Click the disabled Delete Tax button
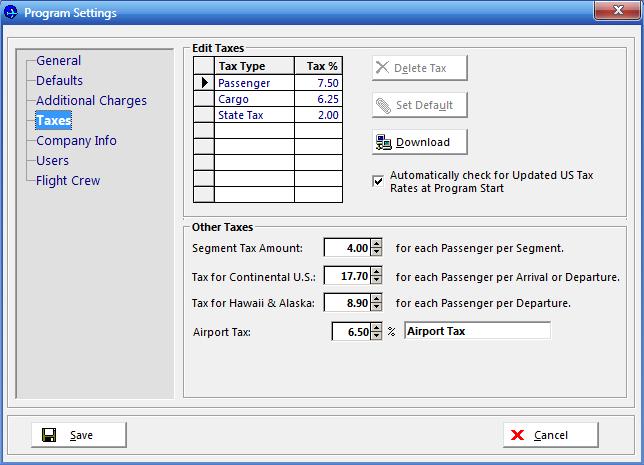The width and height of the screenshot is (644, 465). (420, 68)
